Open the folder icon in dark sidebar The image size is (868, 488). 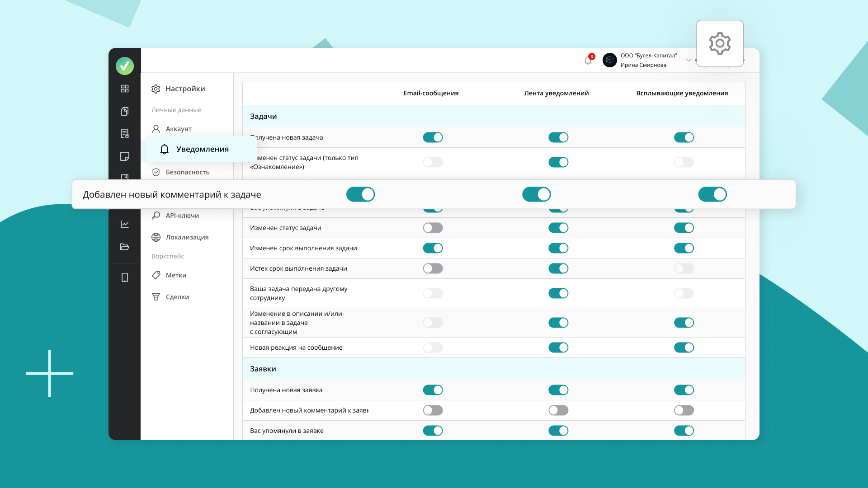pos(125,247)
